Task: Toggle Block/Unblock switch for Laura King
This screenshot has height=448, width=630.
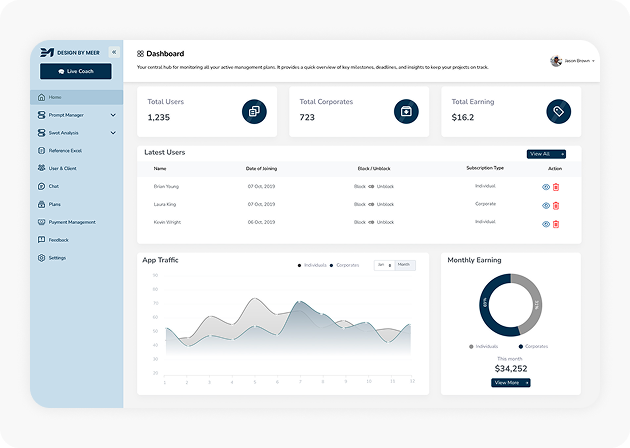Action: click(371, 205)
